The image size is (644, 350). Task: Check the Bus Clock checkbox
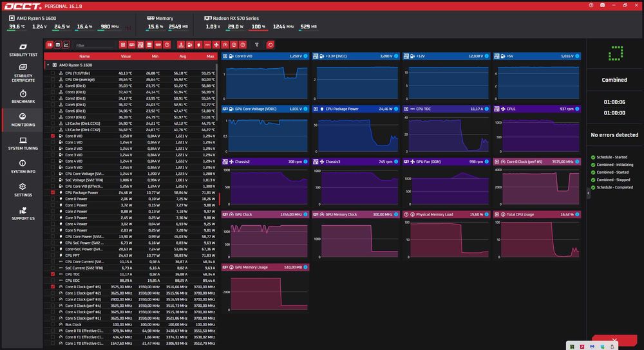point(53,324)
